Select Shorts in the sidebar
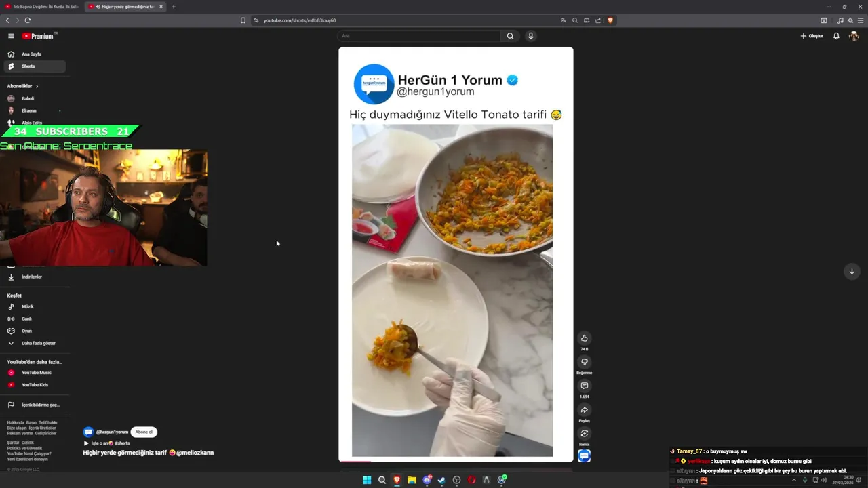Image resolution: width=868 pixels, height=488 pixels. [34, 66]
